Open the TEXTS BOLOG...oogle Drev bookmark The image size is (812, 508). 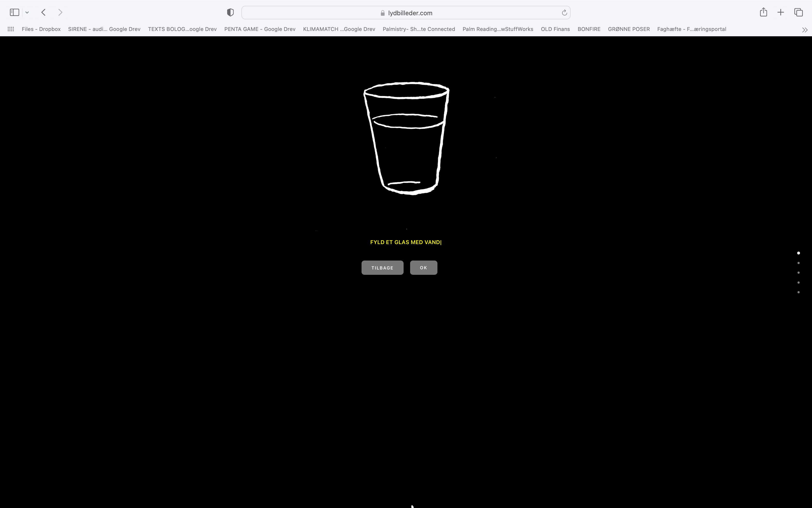182,29
